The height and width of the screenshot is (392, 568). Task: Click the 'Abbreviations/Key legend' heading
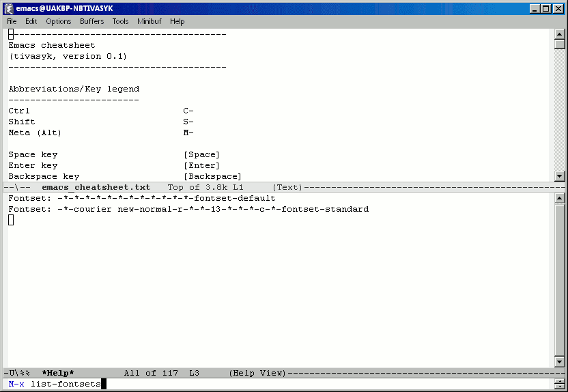pyautogui.click(x=74, y=89)
